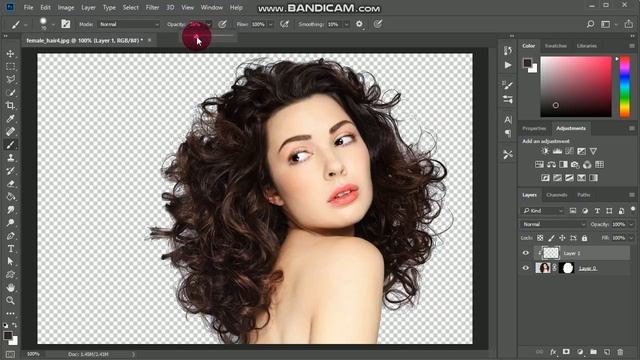The height and width of the screenshot is (360, 640).
Task: Turn layer filtering on/off switch
Action: pos(633,209)
